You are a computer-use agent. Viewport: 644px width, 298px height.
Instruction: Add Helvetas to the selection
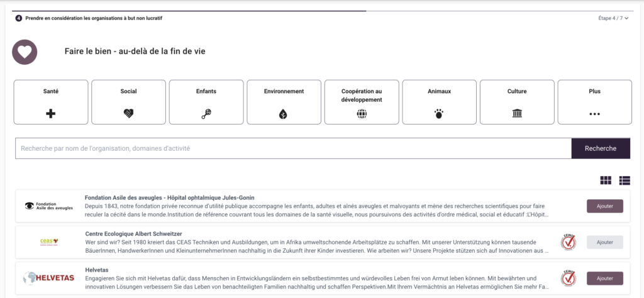[x=604, y=278]
